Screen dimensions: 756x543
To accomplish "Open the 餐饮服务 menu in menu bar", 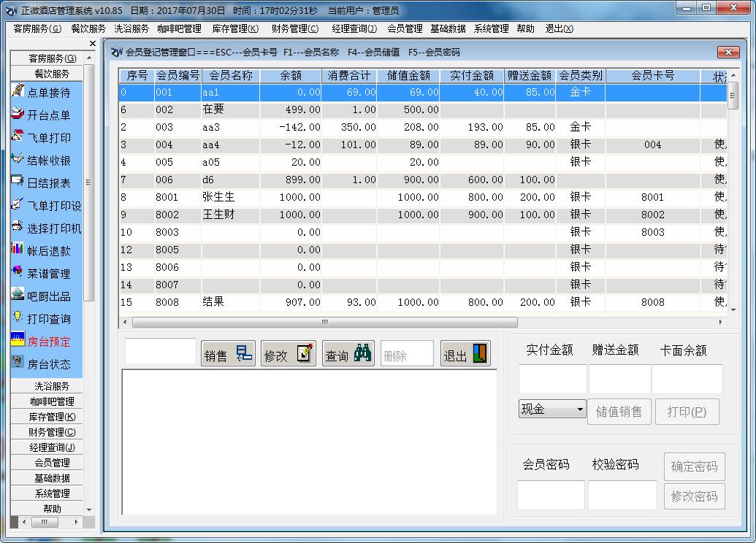I will (88, 29).
